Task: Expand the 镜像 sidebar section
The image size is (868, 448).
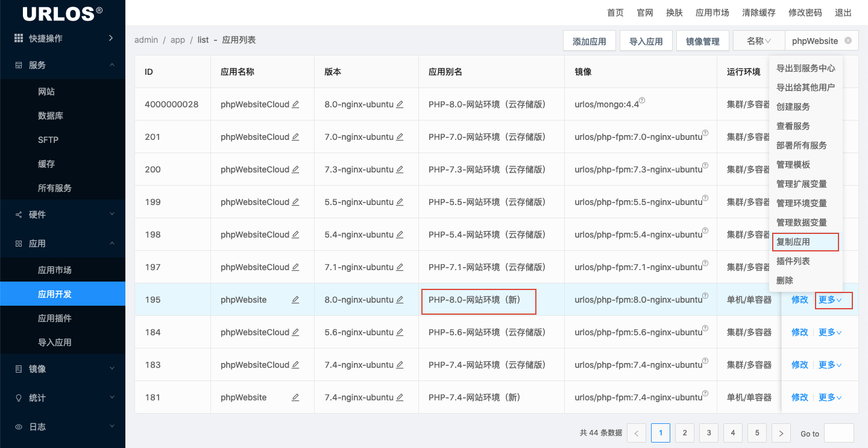Action: pos(63,369)
